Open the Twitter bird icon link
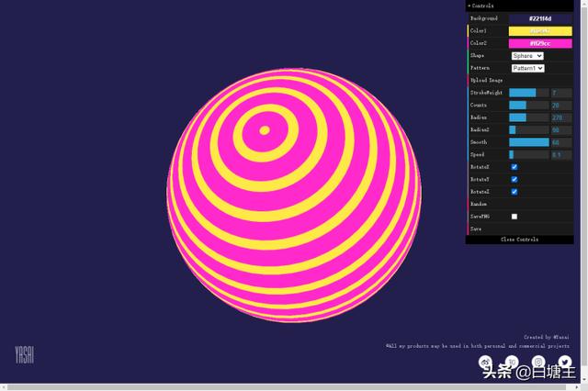This screenshot has height=391, width=588. pyautogui.click(x=565, y=363)
